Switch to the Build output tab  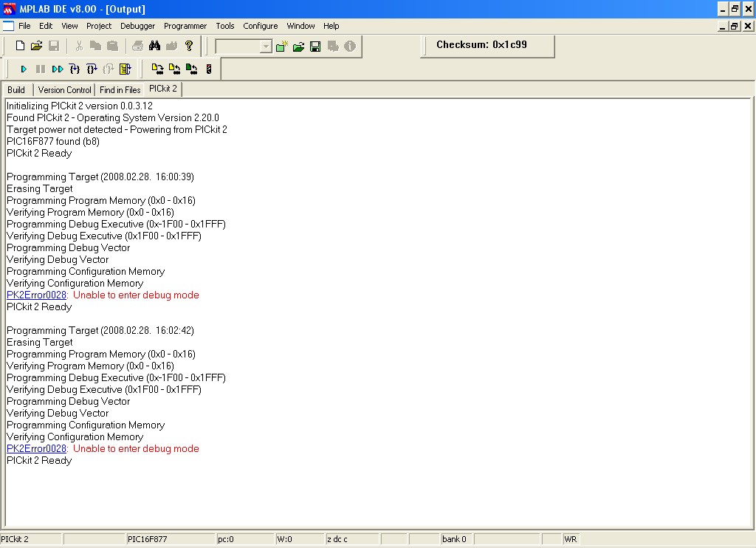click(16, 90)
